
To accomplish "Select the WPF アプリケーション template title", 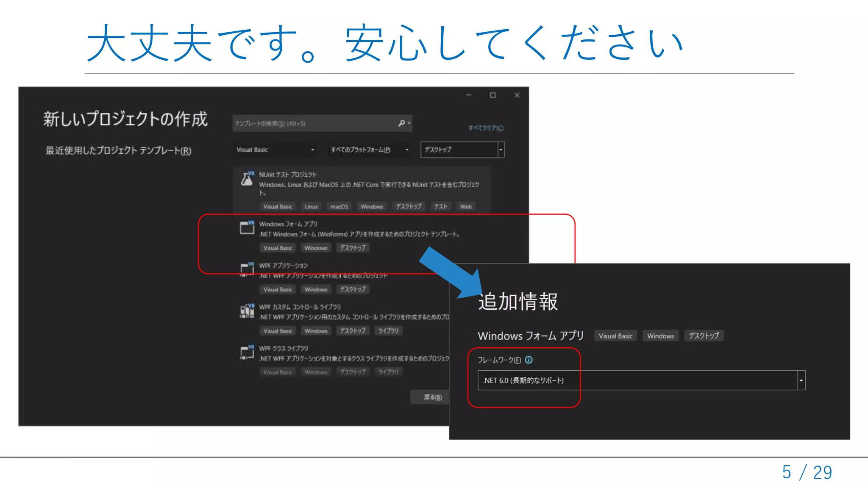I will point(284,265).
